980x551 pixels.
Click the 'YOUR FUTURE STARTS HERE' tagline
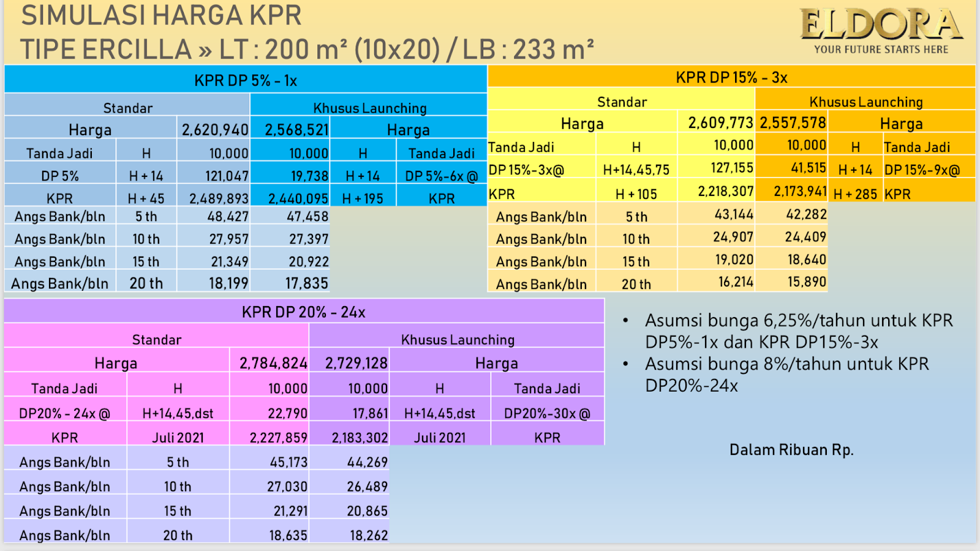pyautogui.click(x=881, y=50)
